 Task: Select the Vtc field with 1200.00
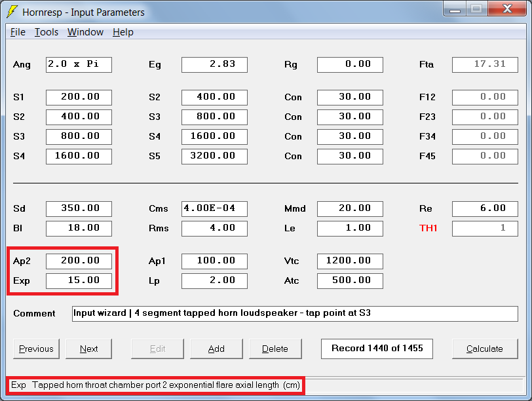[x=350, y=261]
